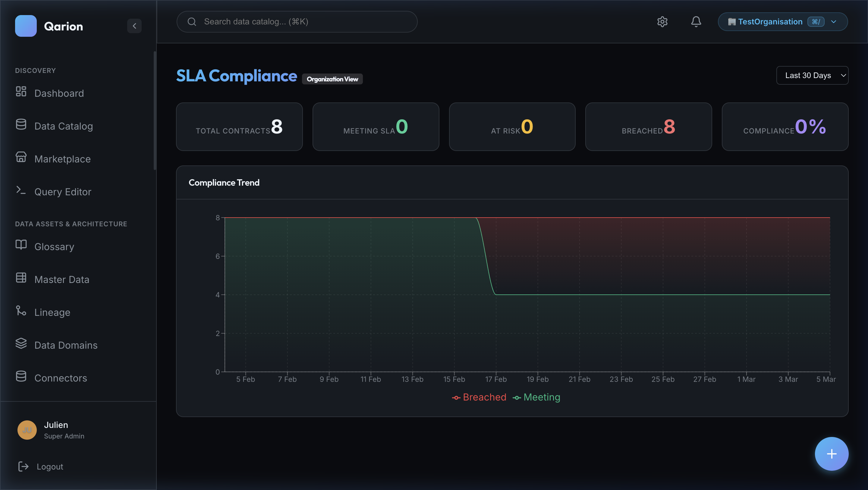This screenshot has height=490, width=868.
Task: Open the settings gear
Action: click(662, 22)
